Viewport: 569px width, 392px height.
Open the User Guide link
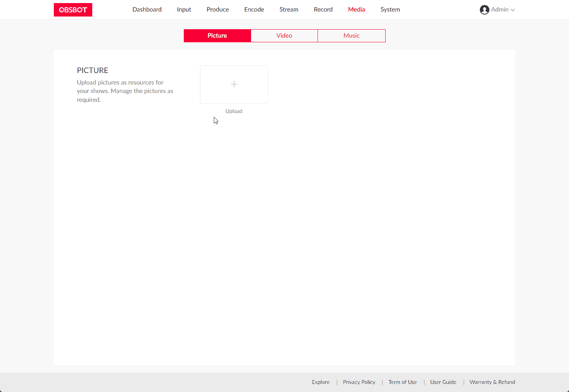(443, 382)
